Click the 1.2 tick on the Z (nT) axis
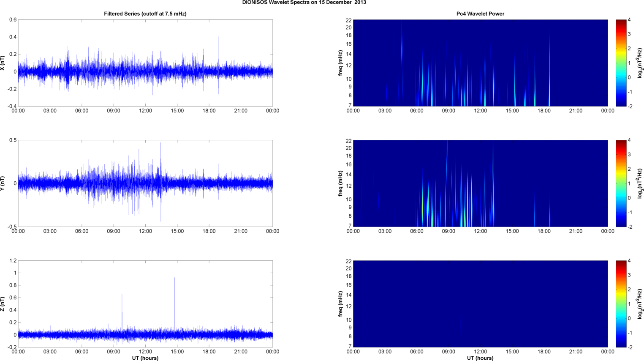The image size is (644, 361). pos(13,261)
